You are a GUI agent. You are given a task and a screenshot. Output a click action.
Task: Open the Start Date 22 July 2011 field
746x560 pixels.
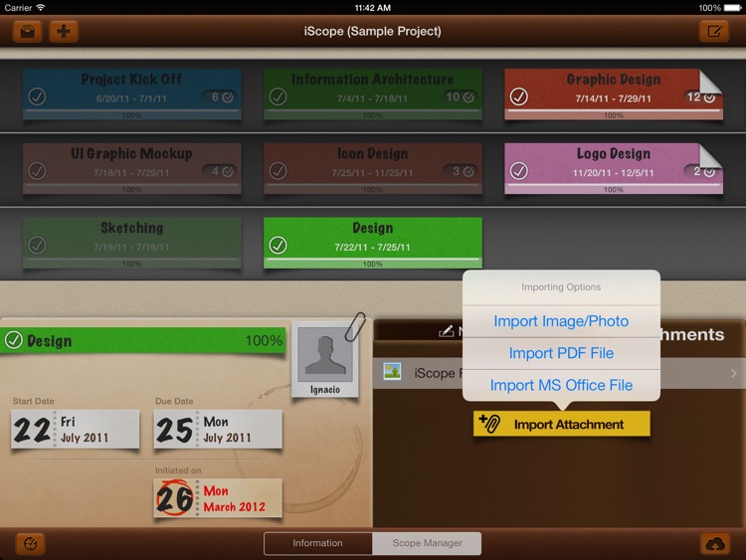pyautogui.click(x=76, y=429)
